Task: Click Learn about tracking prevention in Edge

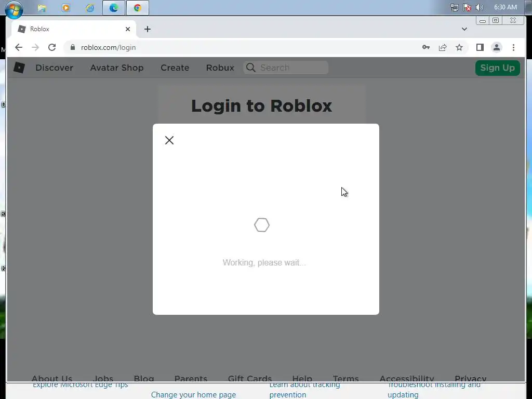Action: pyautogui.click(x=304, y=390)
